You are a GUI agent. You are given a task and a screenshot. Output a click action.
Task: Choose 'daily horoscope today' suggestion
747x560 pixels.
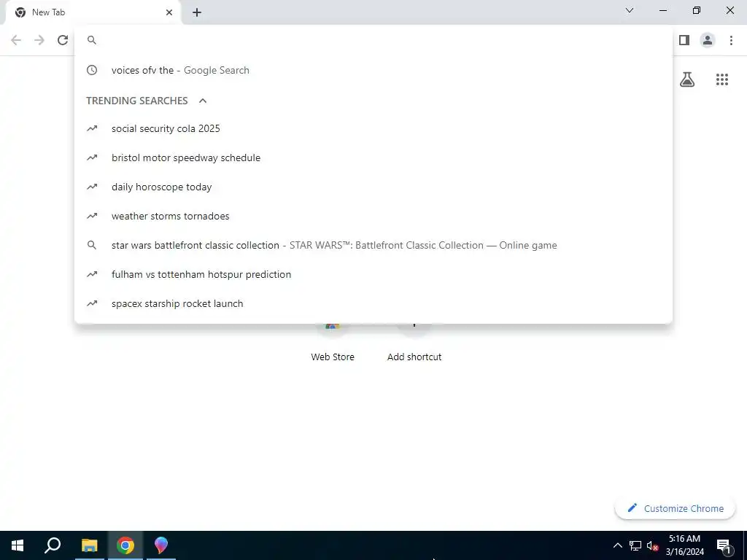[x=373, y=187]
